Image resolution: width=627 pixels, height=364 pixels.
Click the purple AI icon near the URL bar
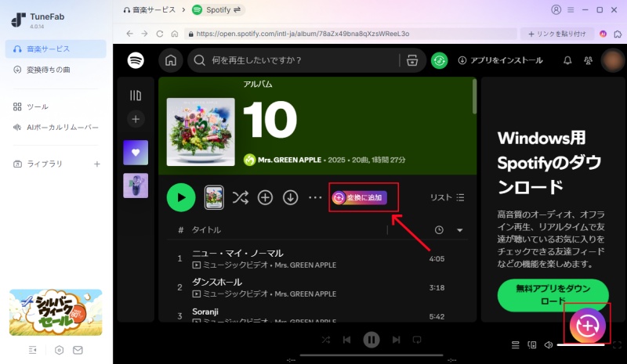click(x=603, y=34)
